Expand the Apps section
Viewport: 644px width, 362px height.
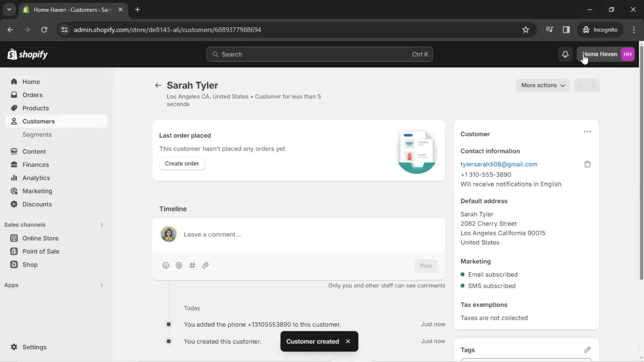pos(101,285)
